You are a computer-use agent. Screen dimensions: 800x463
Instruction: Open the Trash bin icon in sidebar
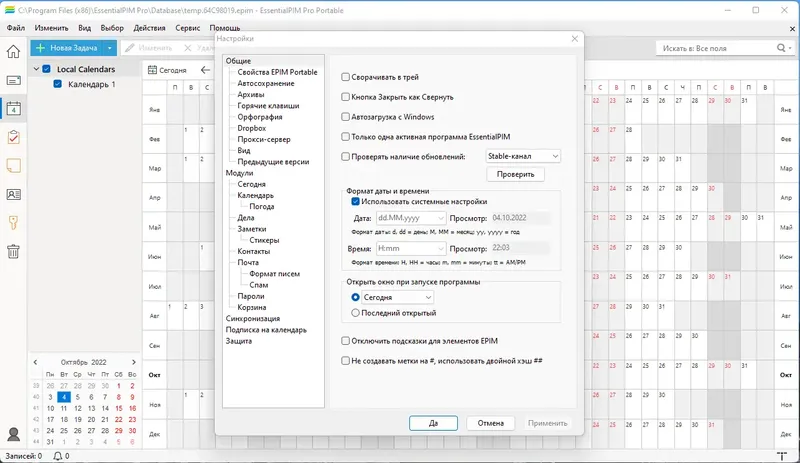tap(13, 251)
